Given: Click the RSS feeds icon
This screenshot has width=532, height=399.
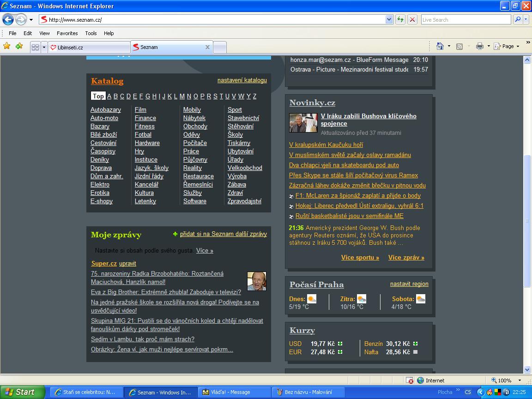Looking at the screenshot, I should 459,47.
